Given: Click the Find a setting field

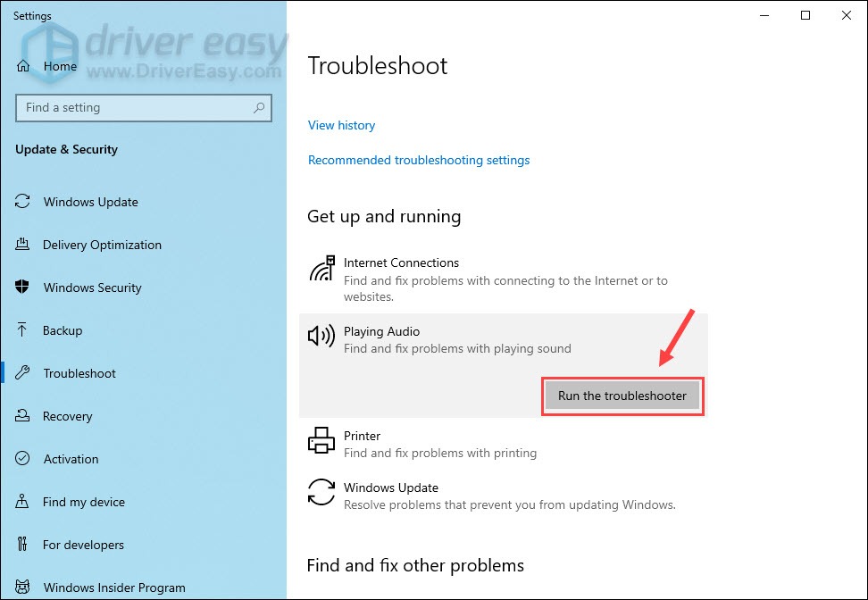Looking at the screenshot, I should (144, 108).
